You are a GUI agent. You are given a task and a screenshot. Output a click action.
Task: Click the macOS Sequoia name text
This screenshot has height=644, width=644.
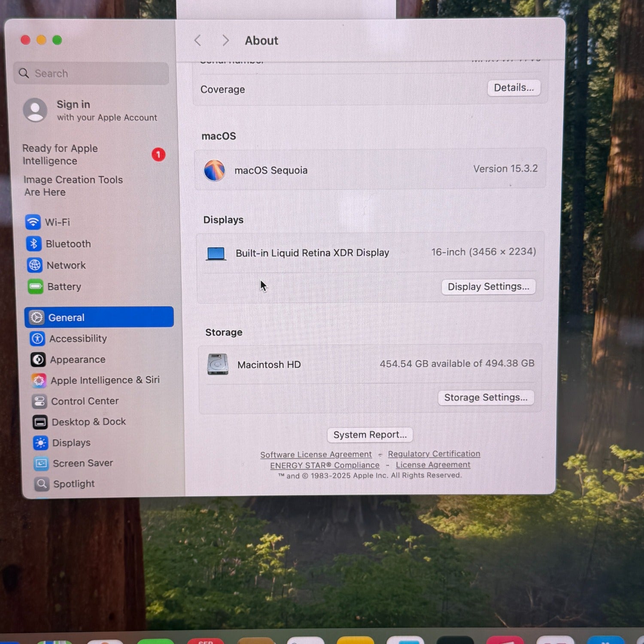(x=271, y=170)
